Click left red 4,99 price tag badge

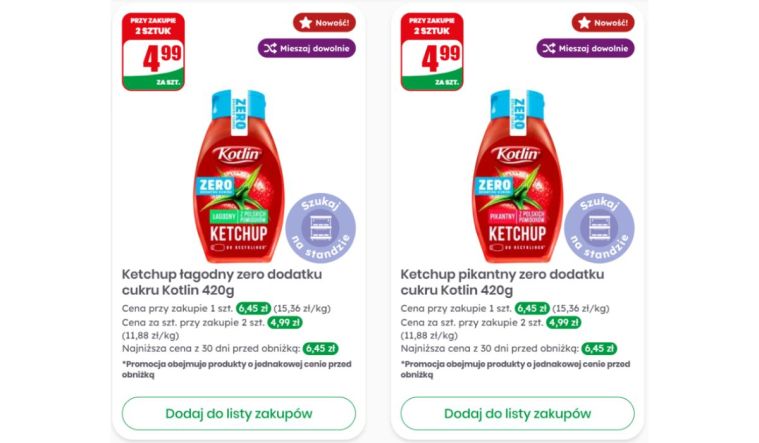tap(153, 52)
